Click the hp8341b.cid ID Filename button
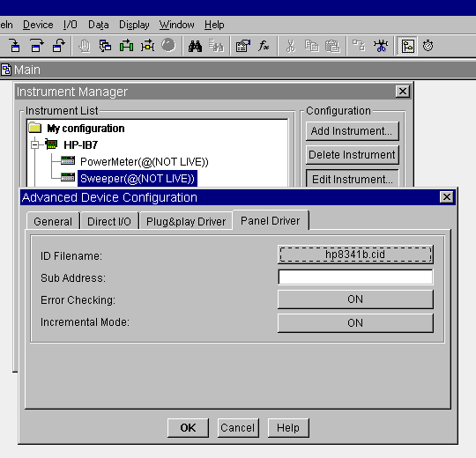This screenshot has height=458, width=476. click(355, 255)
